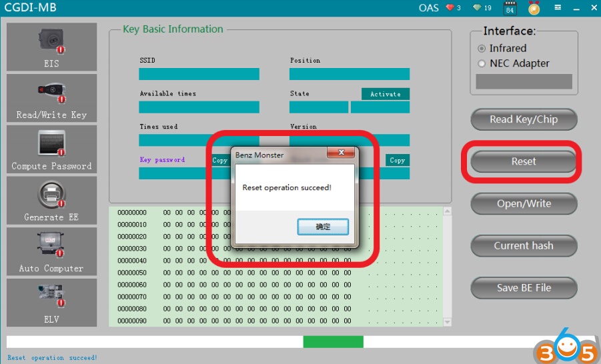Click the Reset button
This screenshot has height=364, width=601.
[524, 162]
